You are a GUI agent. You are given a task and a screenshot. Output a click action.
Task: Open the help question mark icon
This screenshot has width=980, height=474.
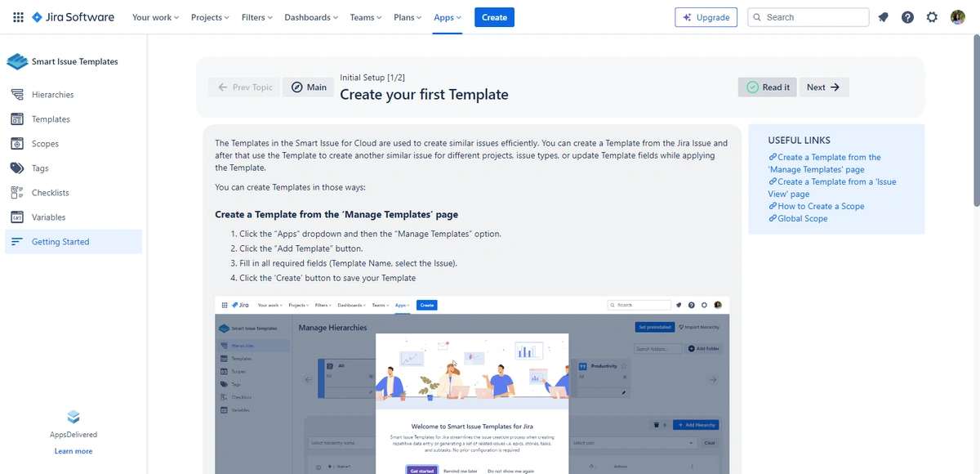(x=907, y=17)
